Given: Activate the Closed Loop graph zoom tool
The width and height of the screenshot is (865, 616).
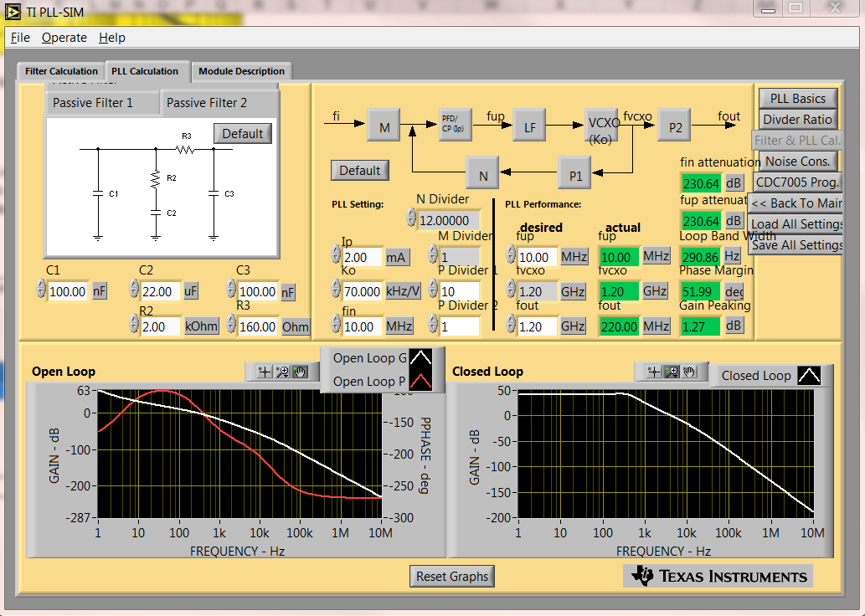Looking at the screenshot, I should pyautogui.click(x=672, y=372).
